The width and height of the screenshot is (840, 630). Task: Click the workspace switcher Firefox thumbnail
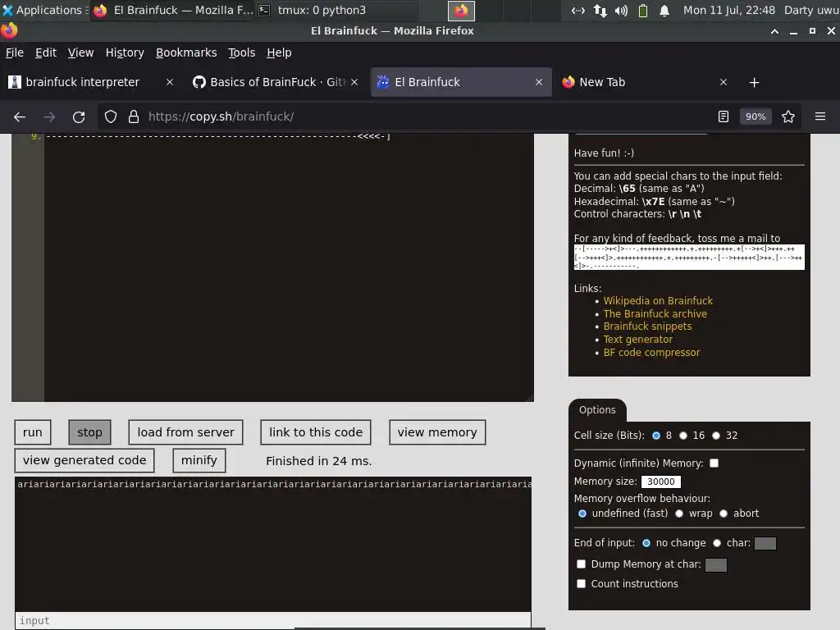pyautogui.click(x=461, y=11)
